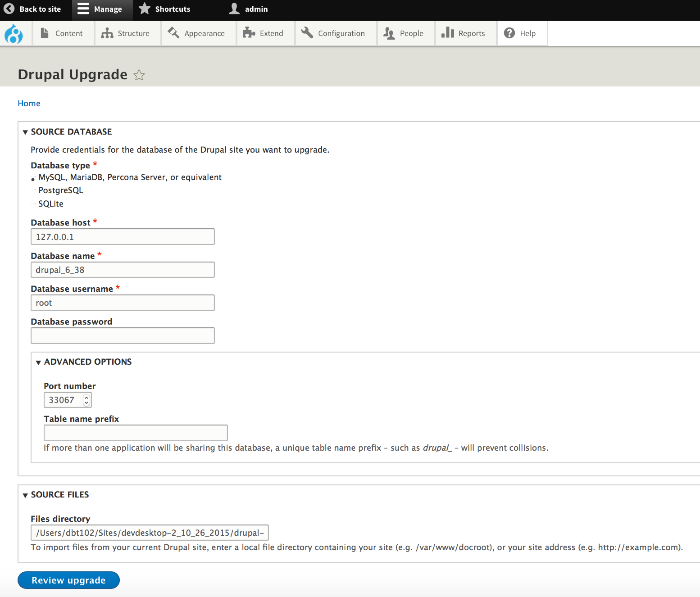Open the Help menu text

527,33
